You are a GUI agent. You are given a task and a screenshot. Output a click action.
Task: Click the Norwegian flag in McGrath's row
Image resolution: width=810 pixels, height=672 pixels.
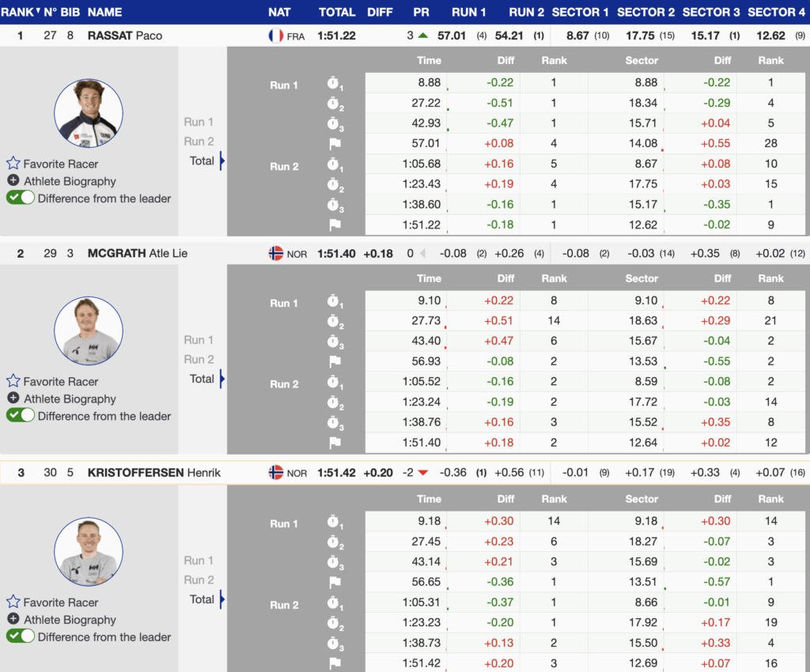276,254
